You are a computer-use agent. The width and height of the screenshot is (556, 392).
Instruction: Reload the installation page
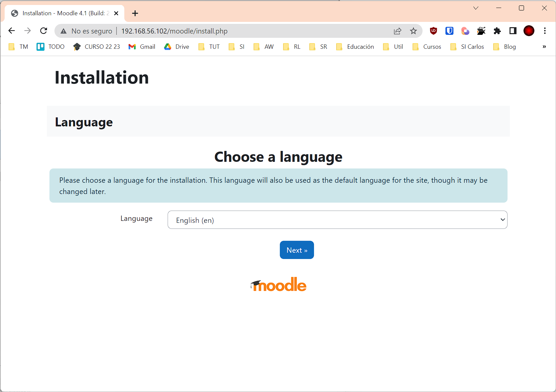43,31
